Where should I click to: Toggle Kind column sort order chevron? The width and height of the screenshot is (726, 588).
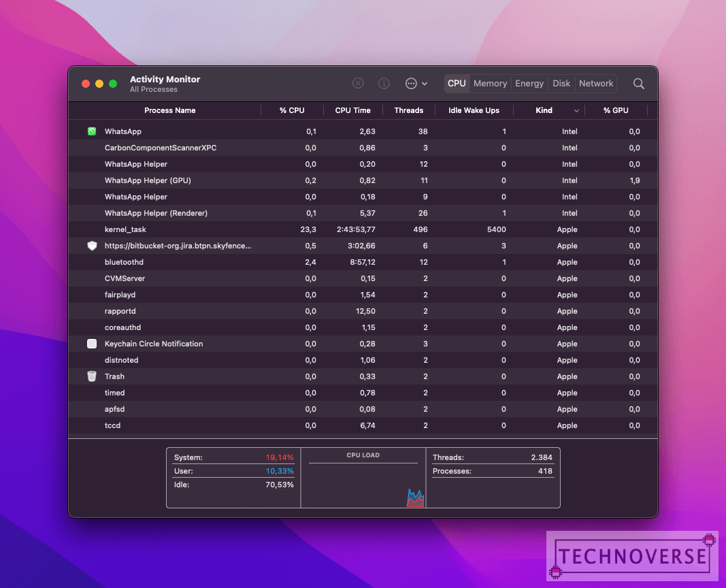(x=576, y=111)
